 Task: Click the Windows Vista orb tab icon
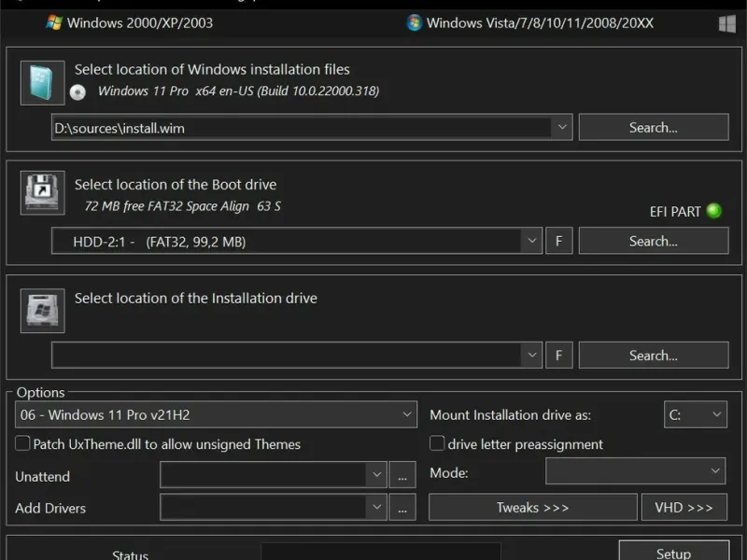tap(414, 22)
